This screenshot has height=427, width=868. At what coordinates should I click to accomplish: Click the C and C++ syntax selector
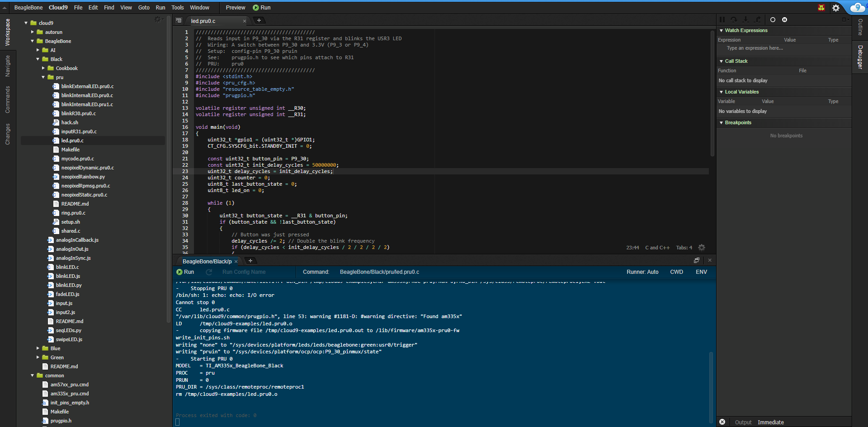pos(657,248)
